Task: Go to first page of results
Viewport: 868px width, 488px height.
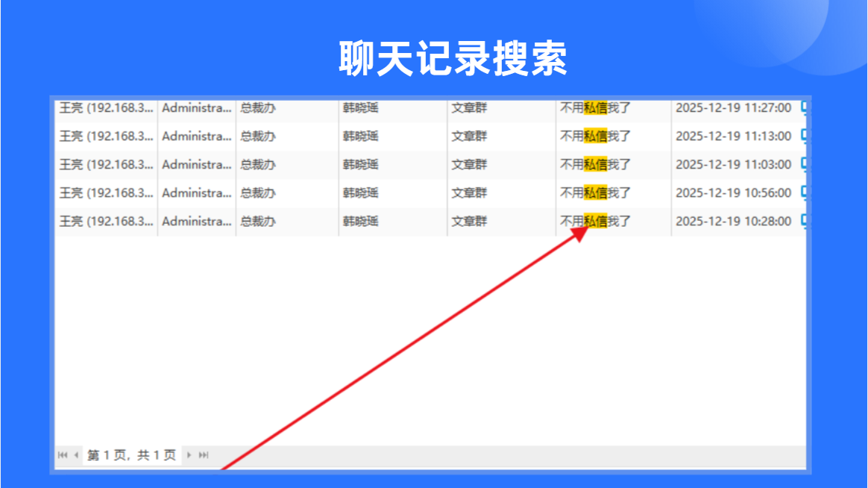Action: pos(63,455)
